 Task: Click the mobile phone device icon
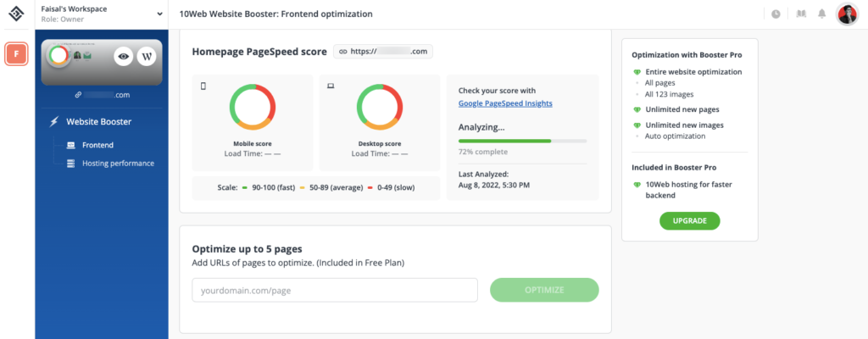point(203,86)
